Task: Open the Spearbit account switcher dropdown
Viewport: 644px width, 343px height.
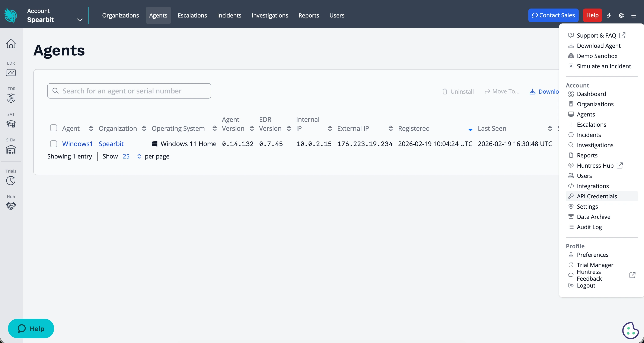Action: click(x=80, y=20)
